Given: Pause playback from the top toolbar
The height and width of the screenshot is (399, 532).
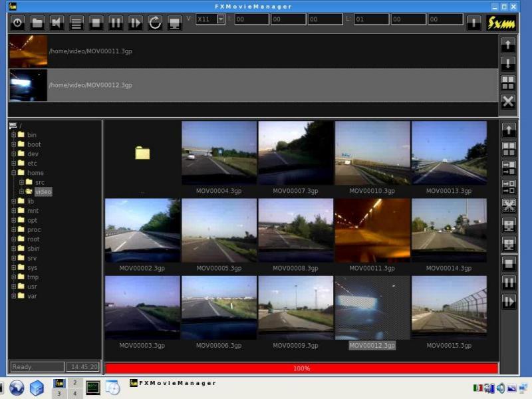Looking at the screenshot, I should [x=116, y=23].
